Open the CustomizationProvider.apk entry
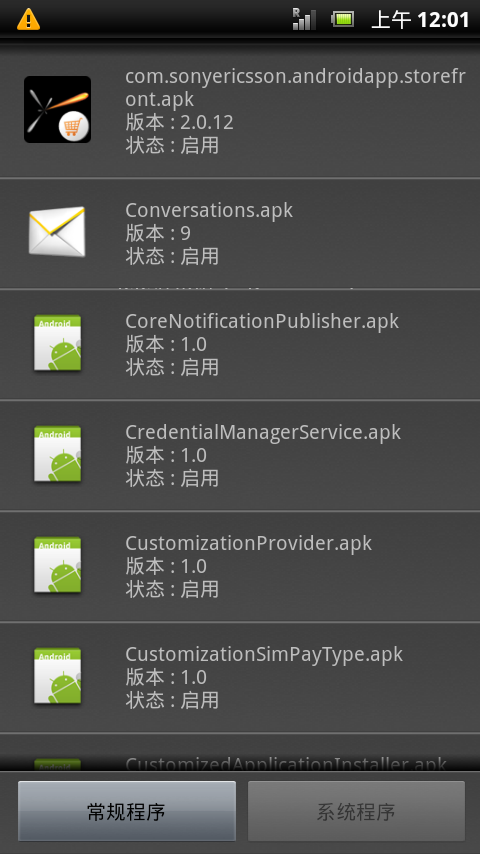Screen dimensions: 480x854 coord(240,566)
